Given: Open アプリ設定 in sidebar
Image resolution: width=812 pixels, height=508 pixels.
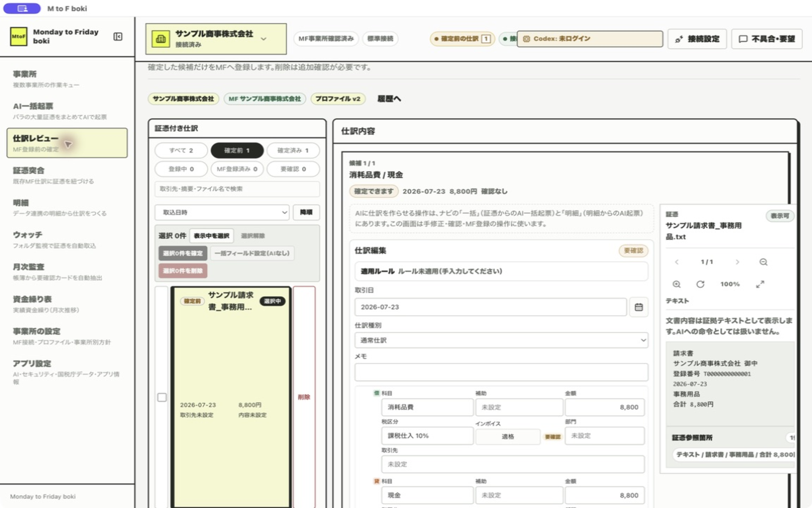Looking at the screenshot, I should (67, 372).
